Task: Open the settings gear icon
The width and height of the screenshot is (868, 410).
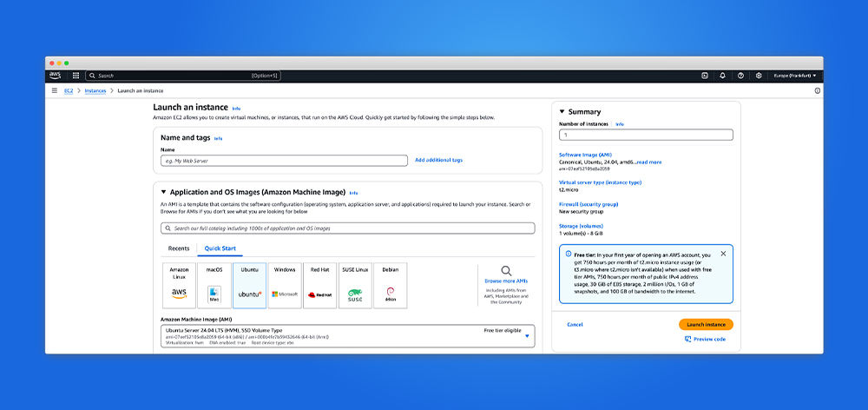Action: [x=759, y=76]
